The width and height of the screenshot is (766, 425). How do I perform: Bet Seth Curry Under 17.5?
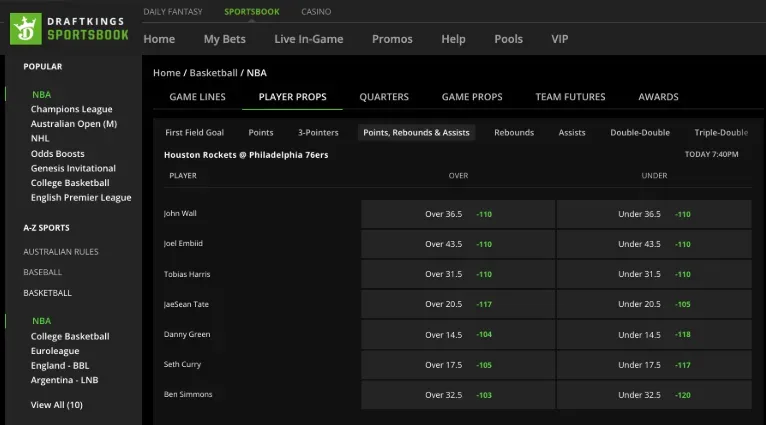654,365
